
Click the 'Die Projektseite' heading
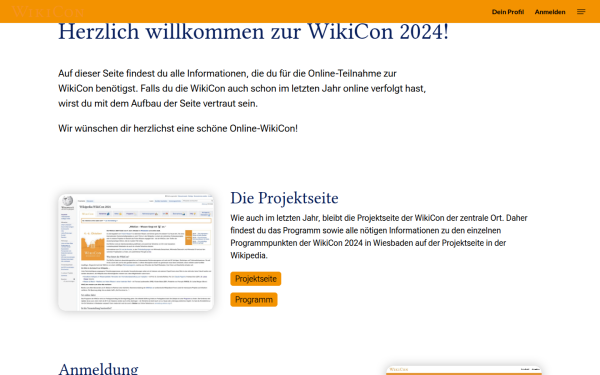(284, 198)
